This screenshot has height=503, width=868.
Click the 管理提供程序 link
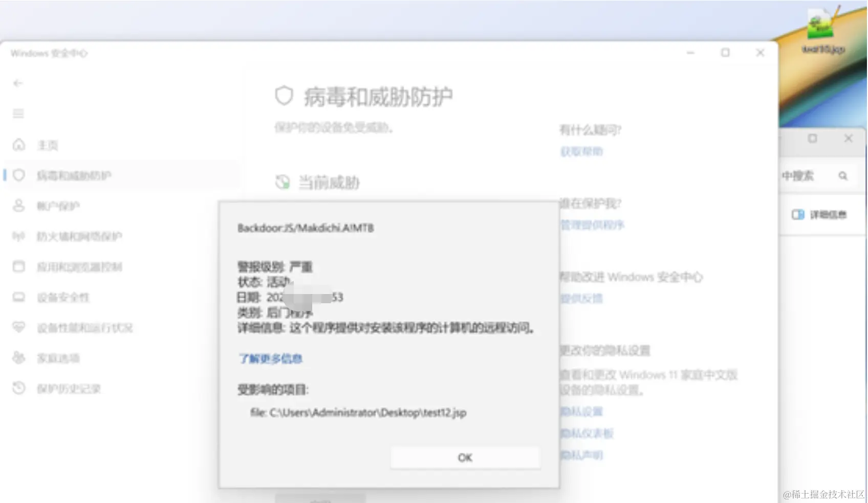click(592, 225)
